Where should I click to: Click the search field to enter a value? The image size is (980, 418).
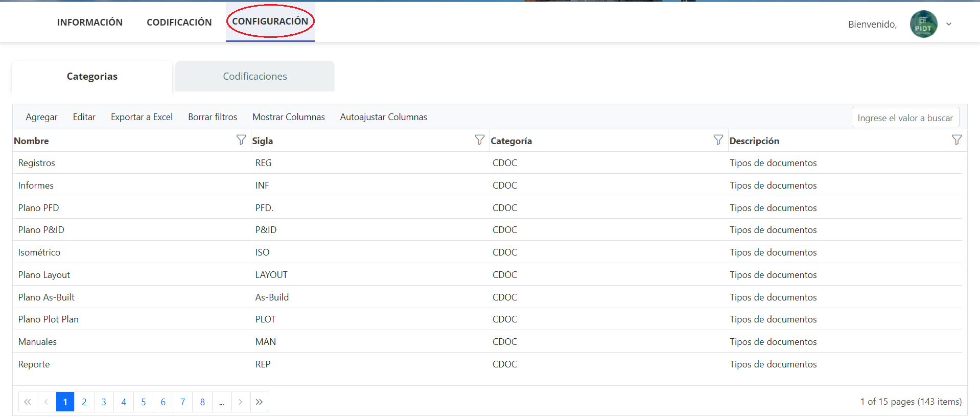[905, 118]
